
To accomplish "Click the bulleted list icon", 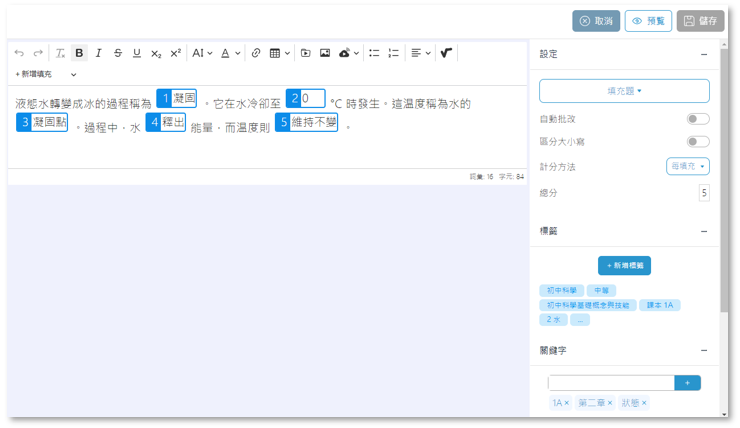I will [x=374, y=53].
